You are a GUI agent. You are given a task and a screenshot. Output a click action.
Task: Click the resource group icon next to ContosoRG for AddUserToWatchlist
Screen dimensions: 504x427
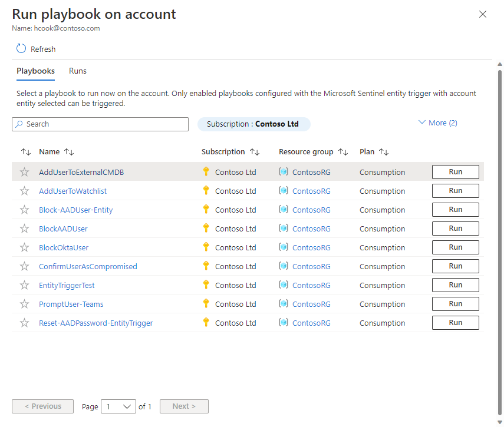tap(284, 190)
